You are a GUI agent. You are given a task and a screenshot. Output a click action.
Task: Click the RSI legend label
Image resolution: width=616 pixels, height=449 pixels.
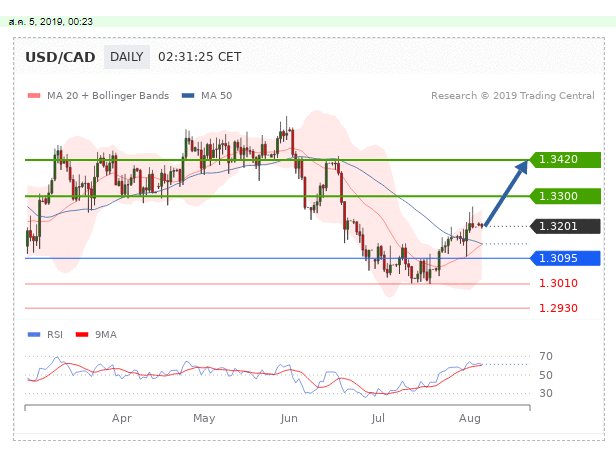click(x=55, y=335)
